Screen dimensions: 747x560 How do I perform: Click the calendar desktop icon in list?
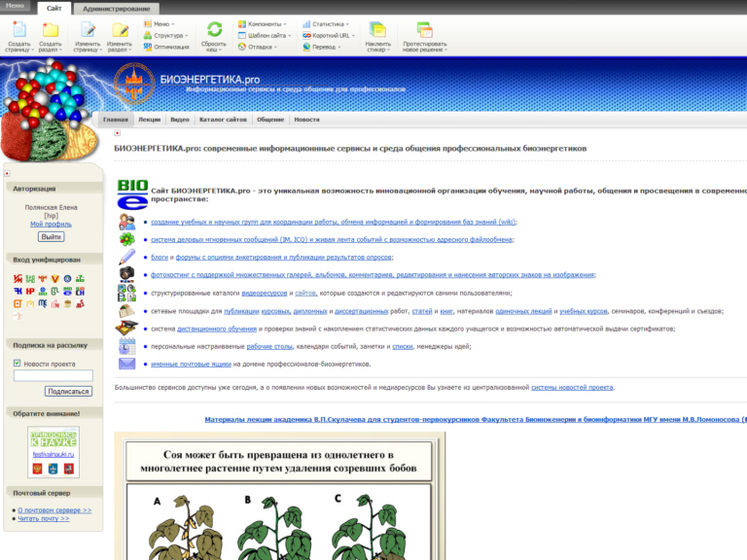click(x=126, y=346)
